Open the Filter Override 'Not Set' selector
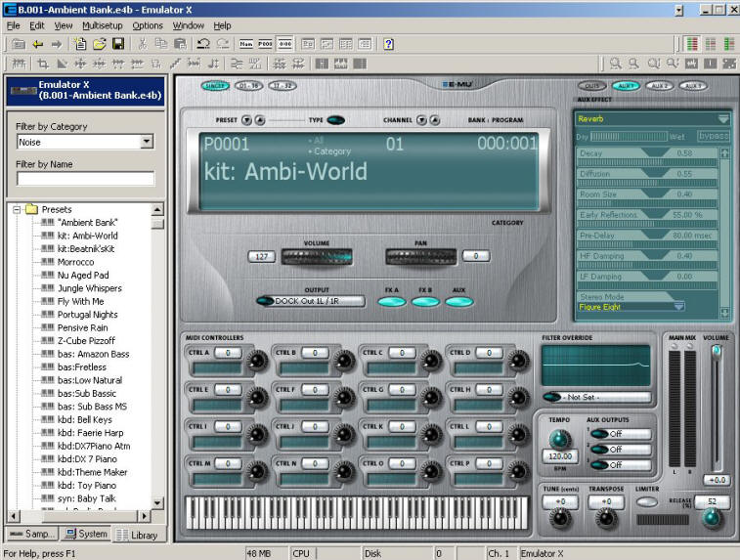 (597, 397)
